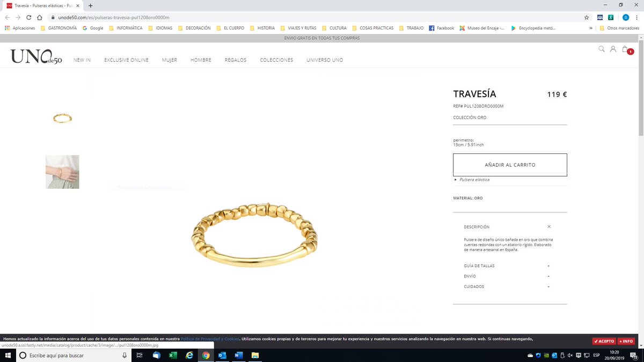Open the IDIOMAS bookmark folder

pyautogui.click(x=160, y=28)
